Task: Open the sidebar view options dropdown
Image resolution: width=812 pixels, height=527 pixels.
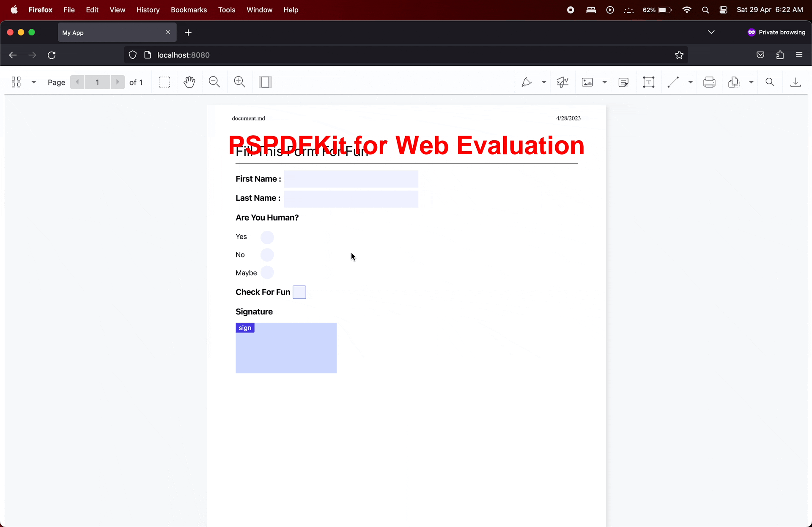Action: [x=34, y=82]
